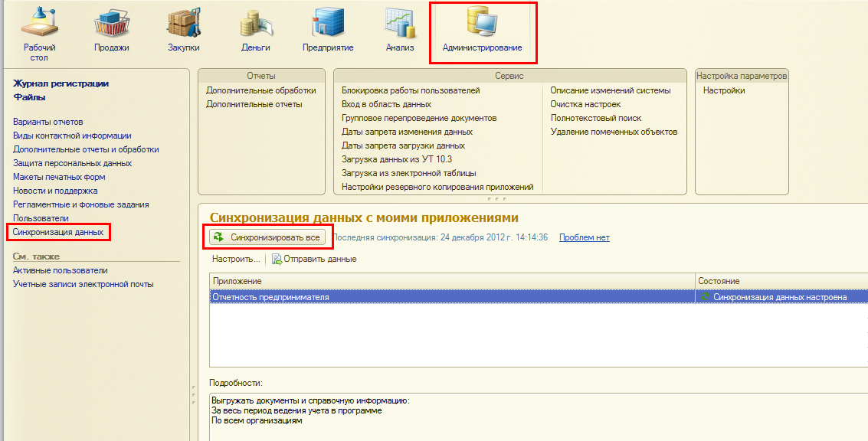Viewport: 868px width, 441px height.
Task: Open Защита персональных данных
Action: (73, 163)
